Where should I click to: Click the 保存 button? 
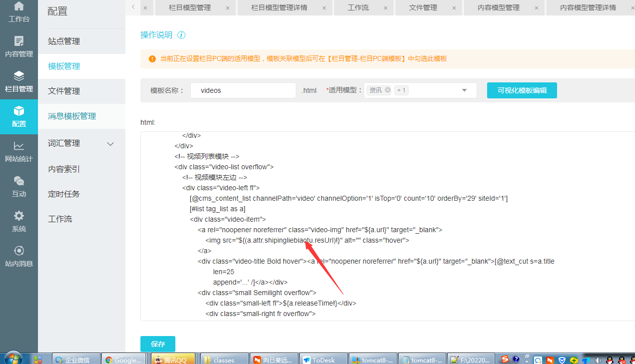click(x=158, y=344)
